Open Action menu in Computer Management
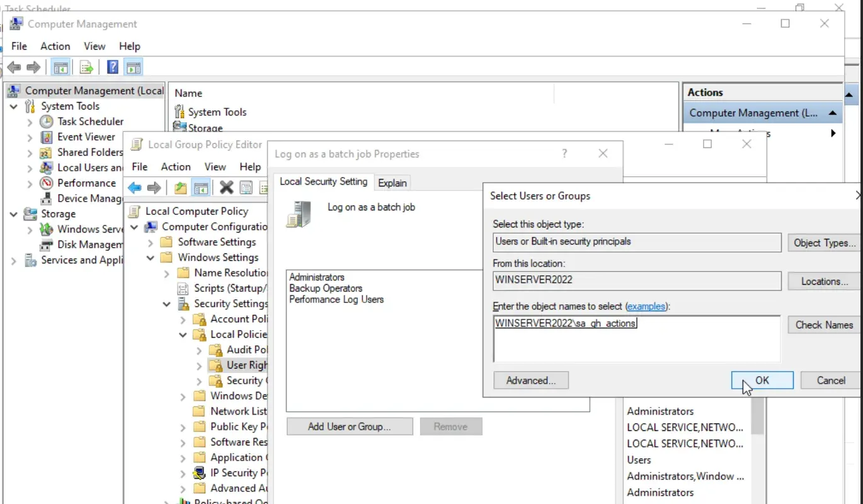Screen dimensions: 863x504 55,46
